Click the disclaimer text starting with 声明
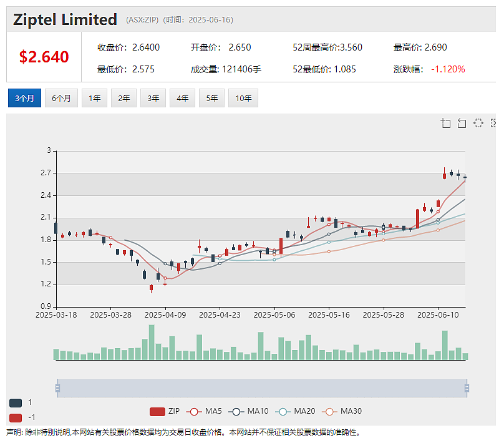Screen dimensions: 504x448 (183, 432)
